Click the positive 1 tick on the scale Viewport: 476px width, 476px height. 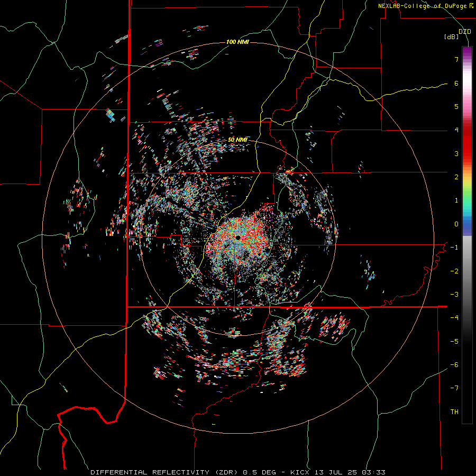[x=456, y=200]
